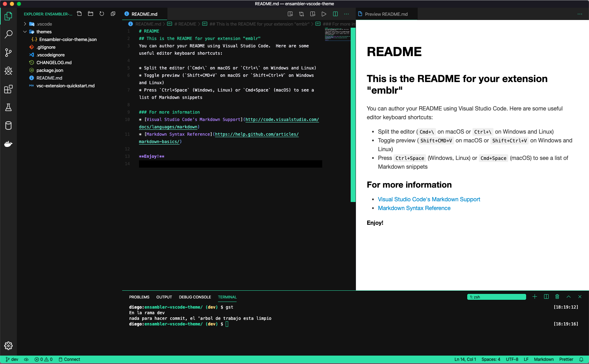
Task: Open the database view in activity bar
Action: (x=8, y=126)
